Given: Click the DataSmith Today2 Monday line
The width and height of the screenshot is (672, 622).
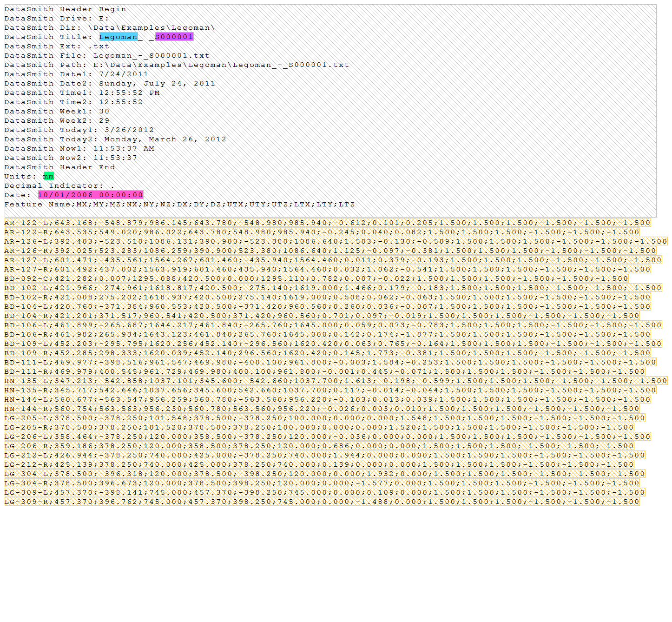Looking at the screenshot, I should (115, 139).
